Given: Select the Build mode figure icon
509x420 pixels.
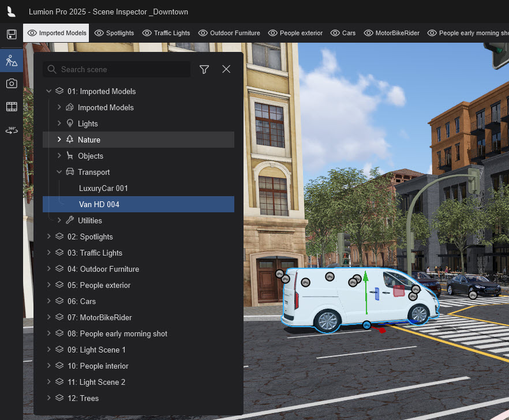Looking at the screenshot, I should 12,60.
